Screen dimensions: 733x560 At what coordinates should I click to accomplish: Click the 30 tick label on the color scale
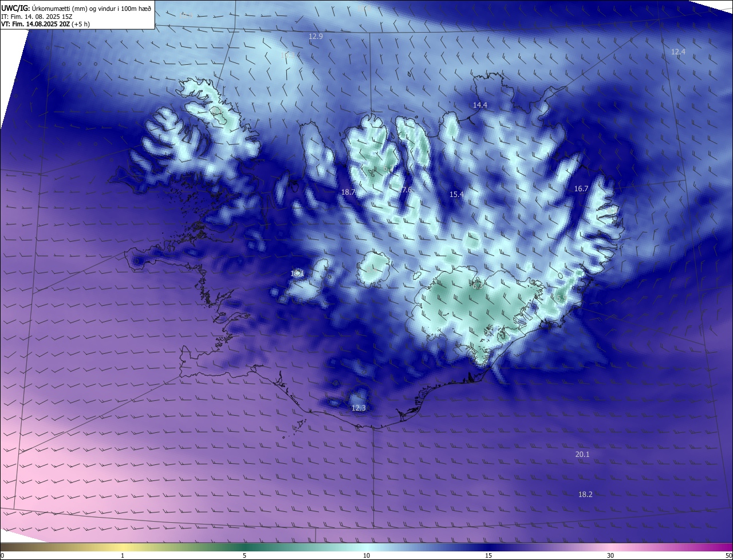610,555
